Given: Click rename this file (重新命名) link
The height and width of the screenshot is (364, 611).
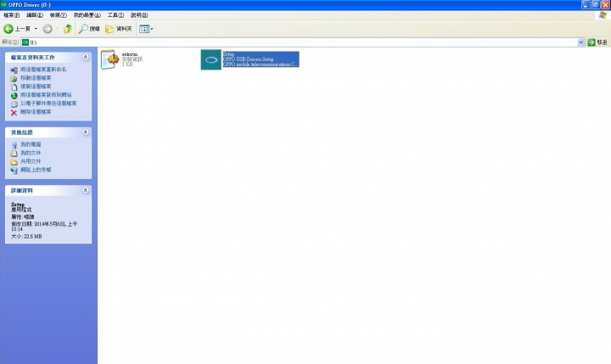Looking at the screenshot, I should (x=43, y=70).
